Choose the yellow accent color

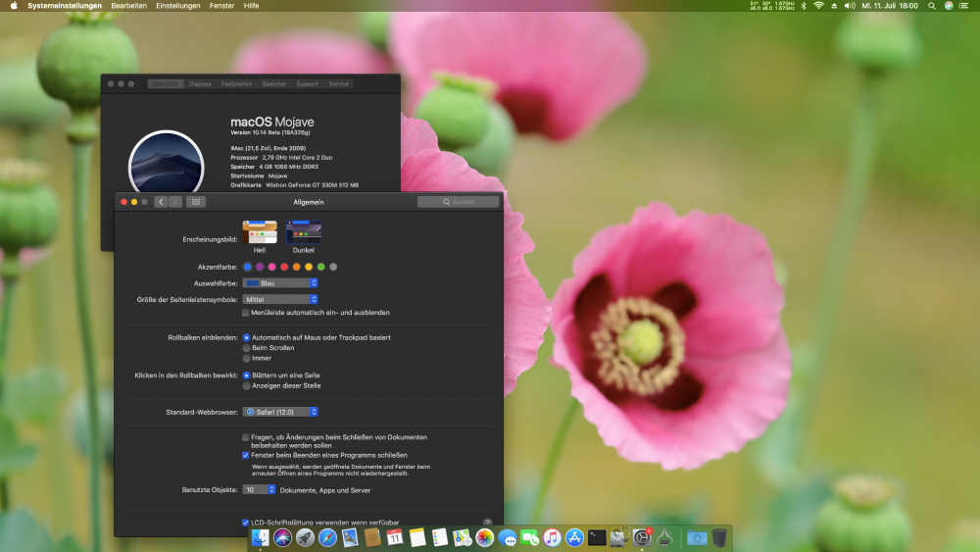click(309, 267)
